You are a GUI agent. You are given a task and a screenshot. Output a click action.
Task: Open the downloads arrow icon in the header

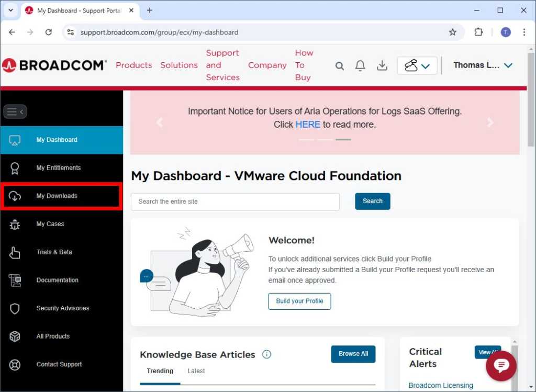tap(382, 65)
